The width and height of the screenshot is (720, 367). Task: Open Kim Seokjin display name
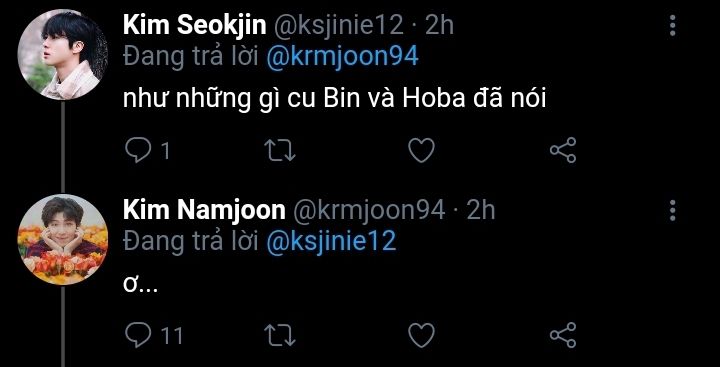tap(195, 26)
